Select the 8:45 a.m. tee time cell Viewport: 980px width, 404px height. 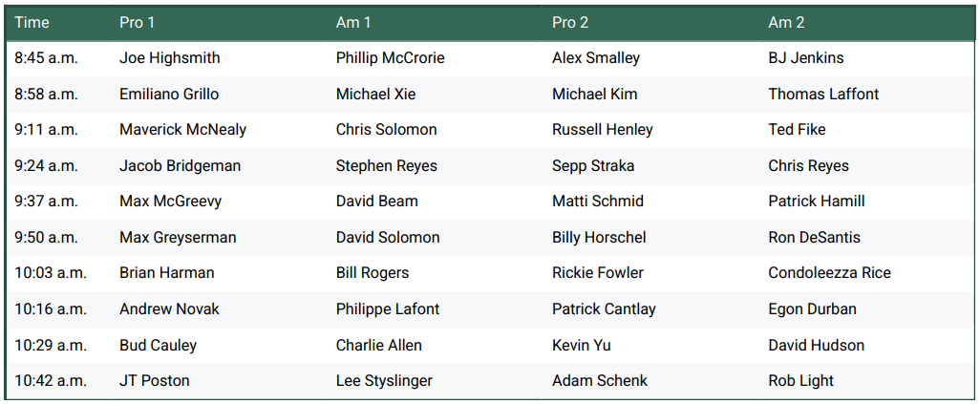tap(46, 58)
